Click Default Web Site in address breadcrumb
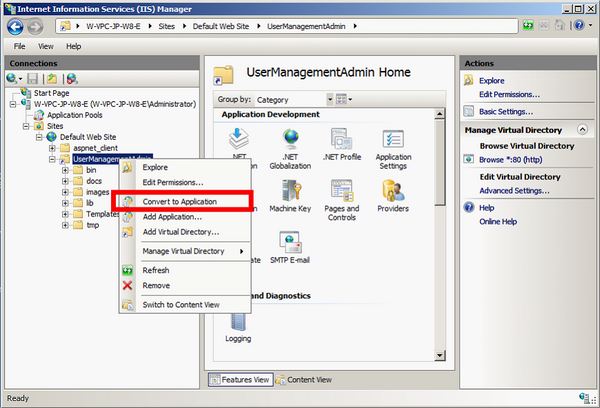The height and width of the screenshot is (408, 600). [221, 26]
